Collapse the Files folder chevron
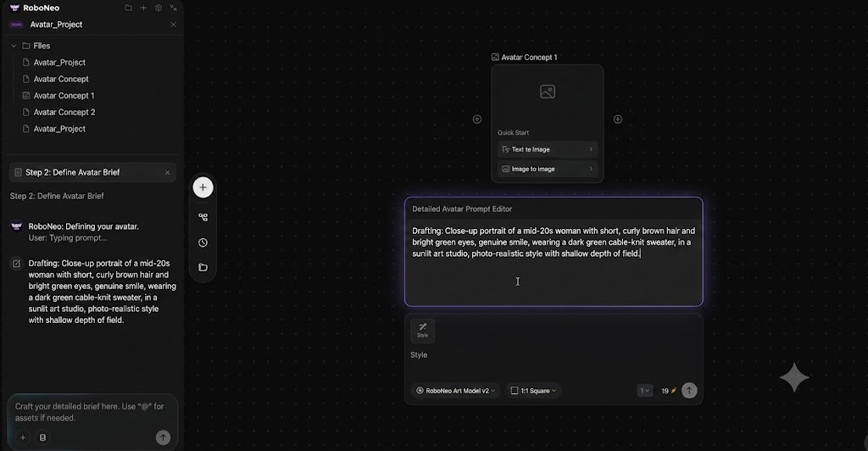Viewport: 868px width, 451px height. click(14, 46)
